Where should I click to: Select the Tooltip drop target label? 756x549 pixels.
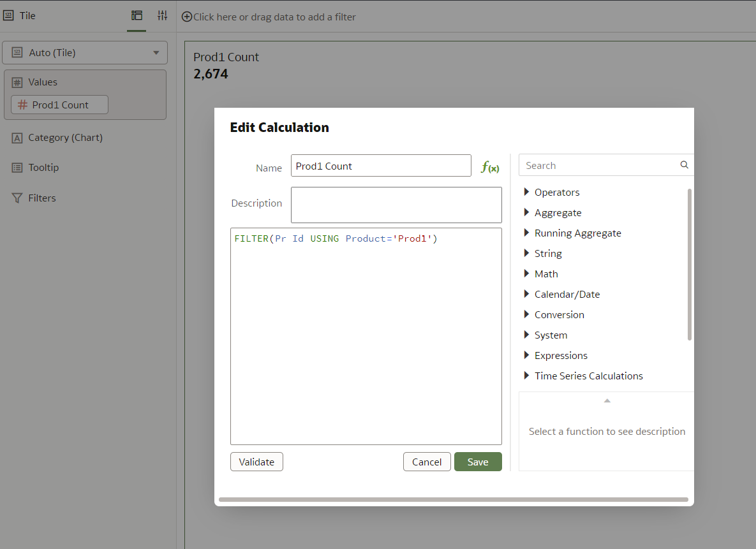tap(43, 168)
